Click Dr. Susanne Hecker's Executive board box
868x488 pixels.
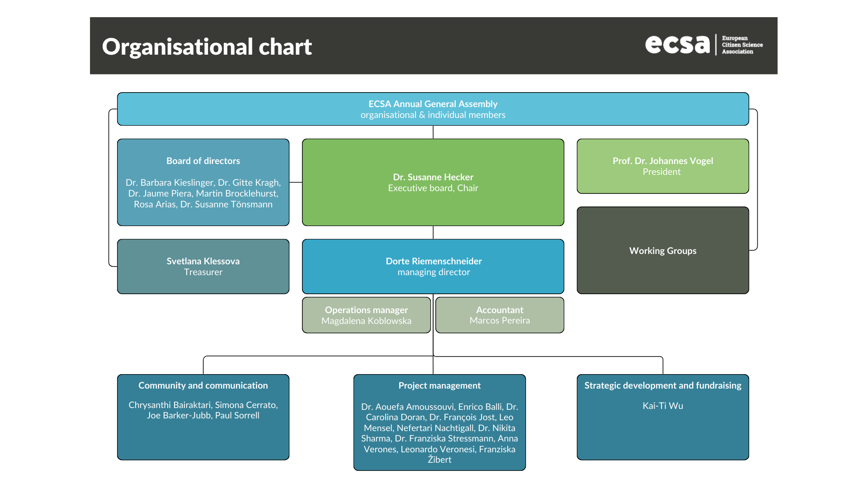pyautogui.click(x=433, y=182)
